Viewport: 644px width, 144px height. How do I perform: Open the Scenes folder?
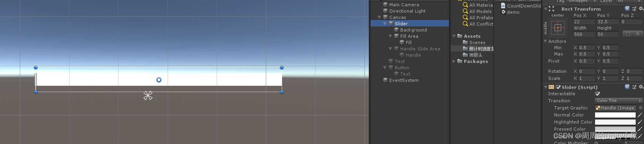(474, 42)
